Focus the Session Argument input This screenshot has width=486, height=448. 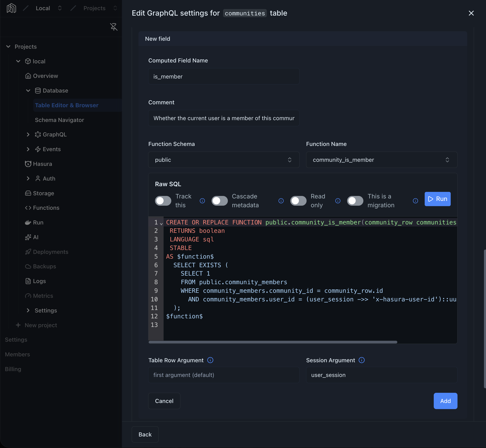coord(381,375)
